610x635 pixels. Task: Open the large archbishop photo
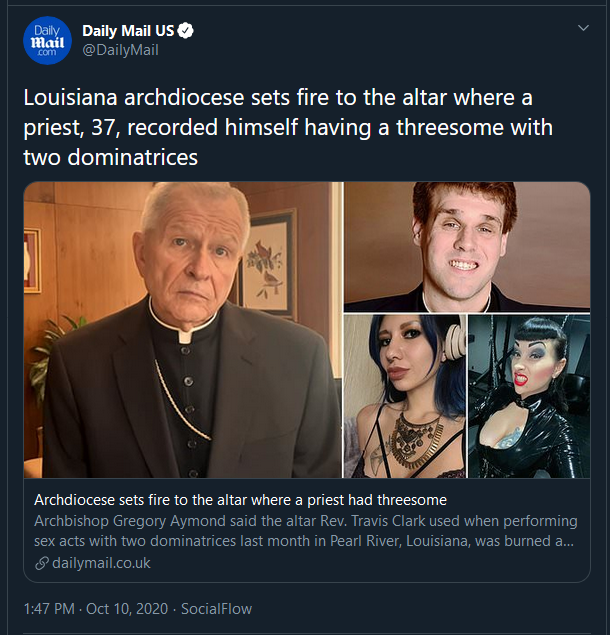click(x=182, y=330)
